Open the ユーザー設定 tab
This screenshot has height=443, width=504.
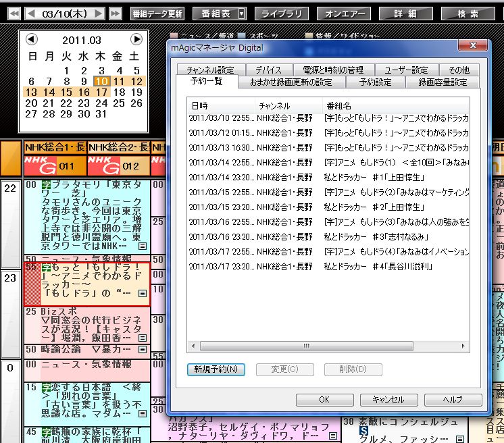pos(407,70)
